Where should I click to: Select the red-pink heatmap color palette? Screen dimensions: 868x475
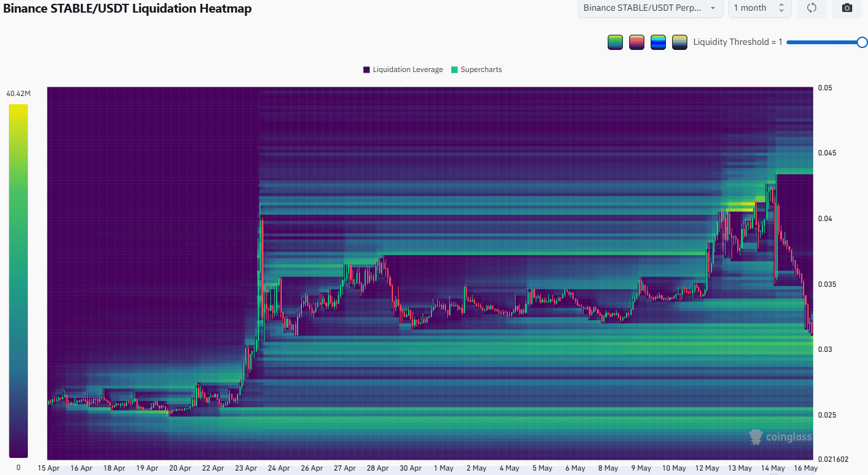pos(637,42)
